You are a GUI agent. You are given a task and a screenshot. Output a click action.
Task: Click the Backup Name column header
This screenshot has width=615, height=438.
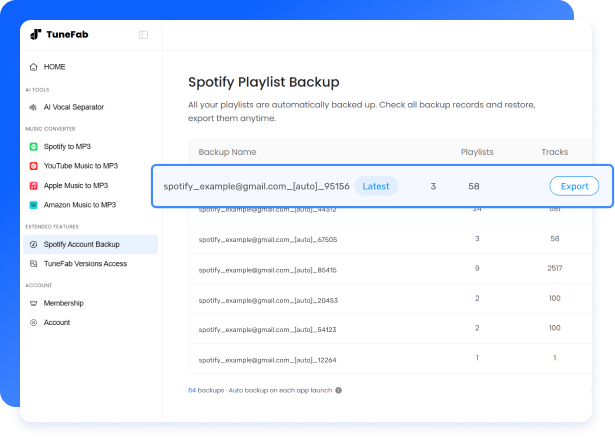click(x=227, y=152)
